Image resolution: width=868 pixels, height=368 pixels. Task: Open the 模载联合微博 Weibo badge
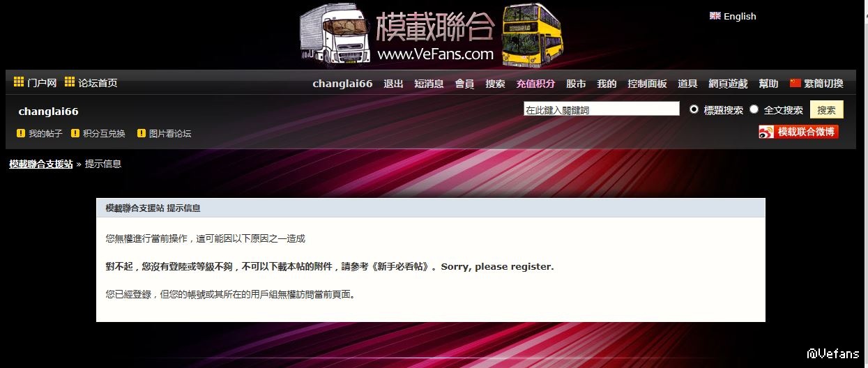pos(799,132)
